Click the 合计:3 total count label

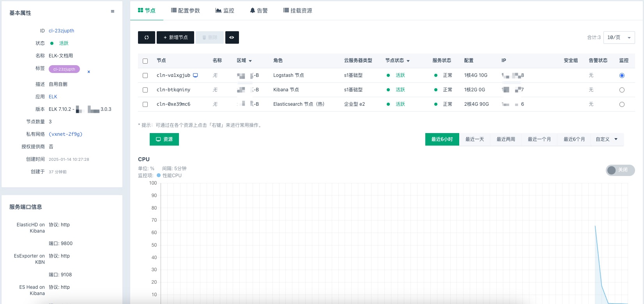point(594,37)
